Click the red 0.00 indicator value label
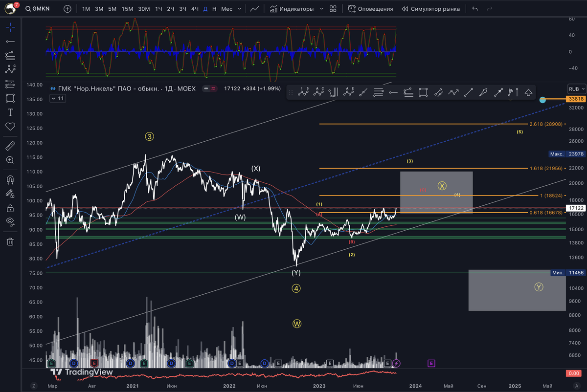The height and width of the screenshot is (392, 587). 573,373
